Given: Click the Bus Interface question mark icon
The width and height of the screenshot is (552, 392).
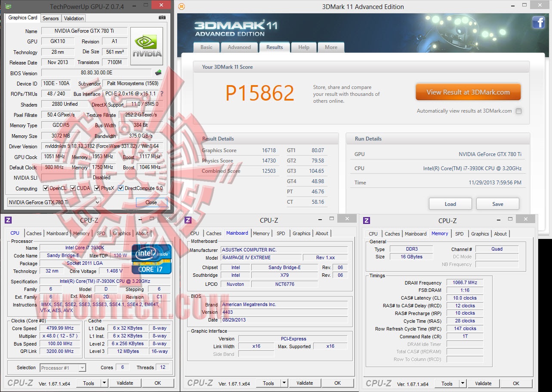Looking at the screenshot, I should [x=162, y=94].
